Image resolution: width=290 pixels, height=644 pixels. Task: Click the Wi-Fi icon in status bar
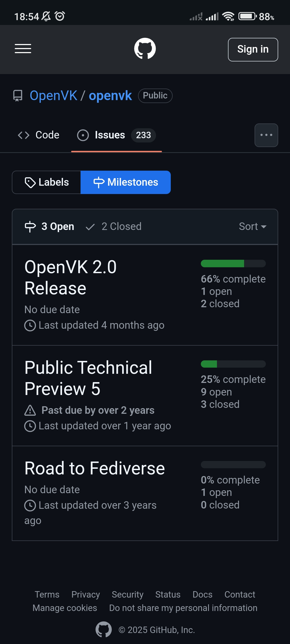click(228, 16)
